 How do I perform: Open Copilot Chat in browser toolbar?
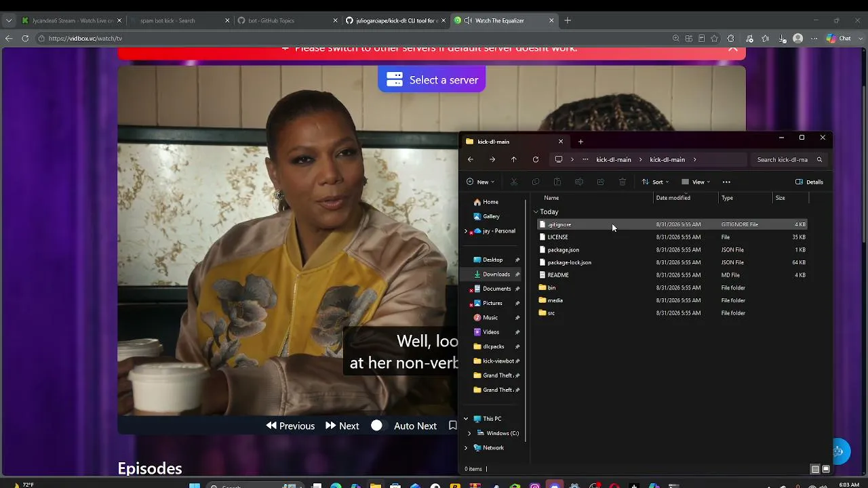tap(839, 39)
